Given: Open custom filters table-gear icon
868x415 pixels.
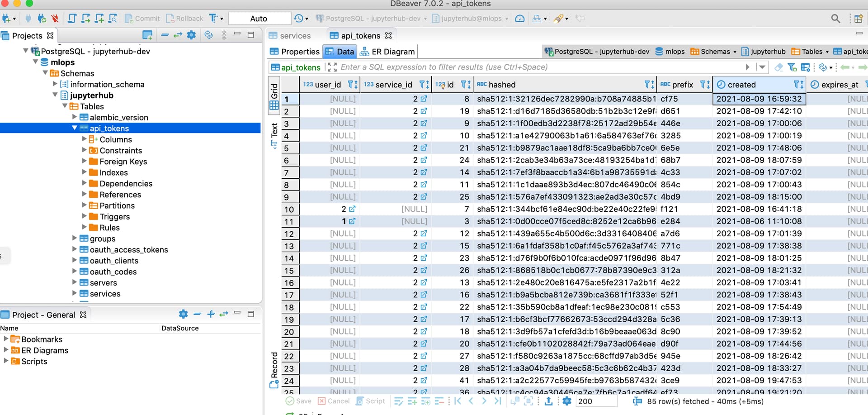Looking at the screenshot, I should pos(806,67).
